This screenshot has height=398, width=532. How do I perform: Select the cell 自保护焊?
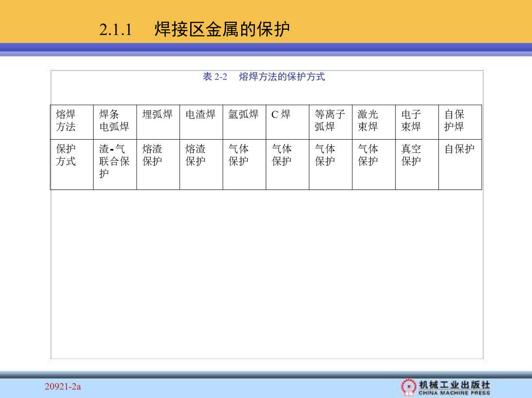[460, 122]
